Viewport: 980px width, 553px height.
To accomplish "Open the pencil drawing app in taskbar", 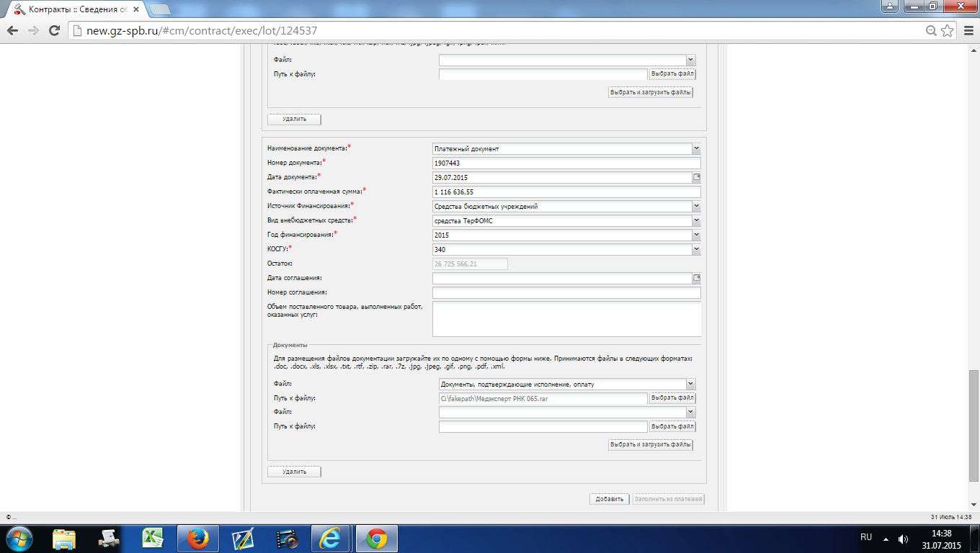I will (242, 538).
